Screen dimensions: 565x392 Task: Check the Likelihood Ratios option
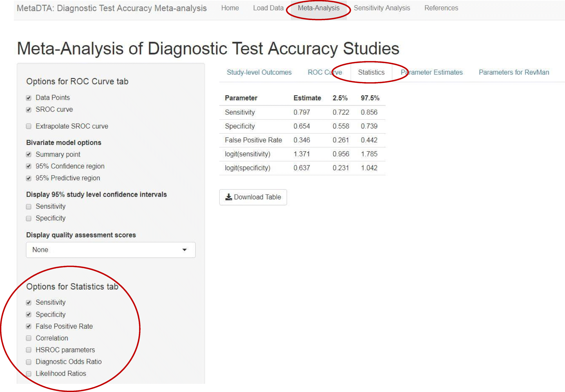[28, 373]
